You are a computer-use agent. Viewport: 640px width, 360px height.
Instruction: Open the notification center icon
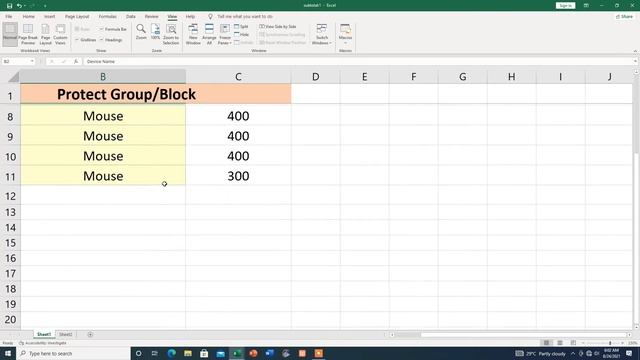pyautogui.click(x=629, y=353)
